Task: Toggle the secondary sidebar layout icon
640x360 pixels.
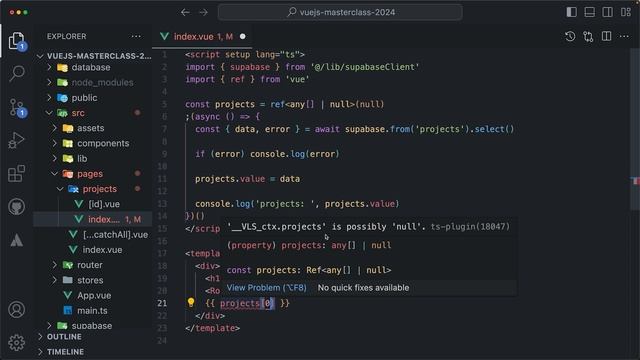Action: pyautogui.click(x=607, y=12)
